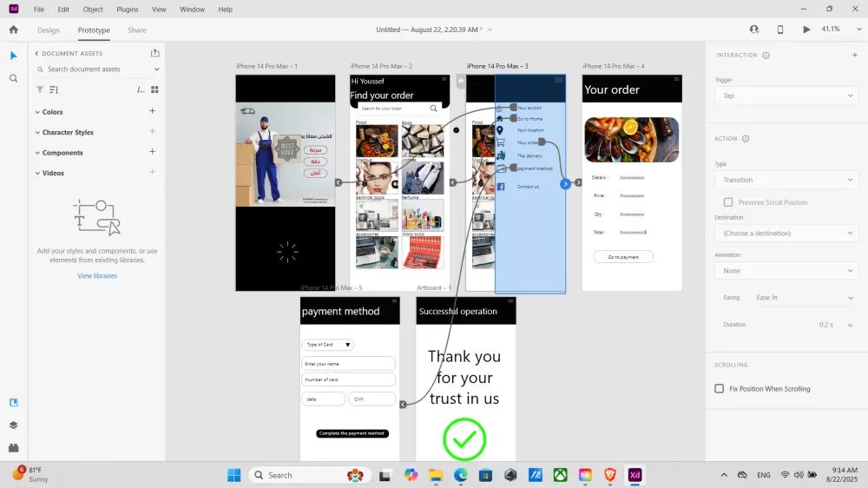The width and height of the screenshot is (868, 488).
Task: Open File Explorer from the taskbar
Action: point(436,475)
